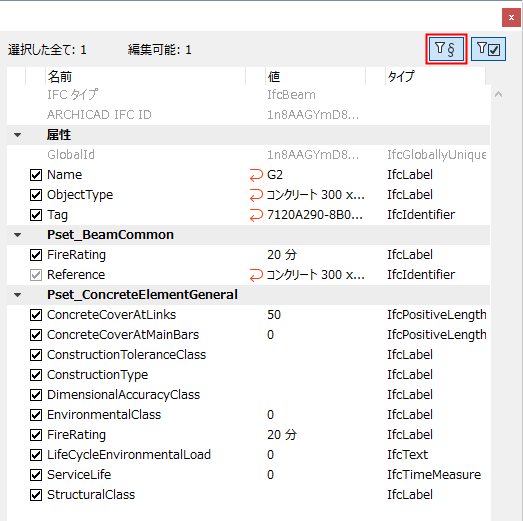Uncheck the Name property checkbox
The height and width of the screenshot is (521, 523).
(x=36, y=175)
